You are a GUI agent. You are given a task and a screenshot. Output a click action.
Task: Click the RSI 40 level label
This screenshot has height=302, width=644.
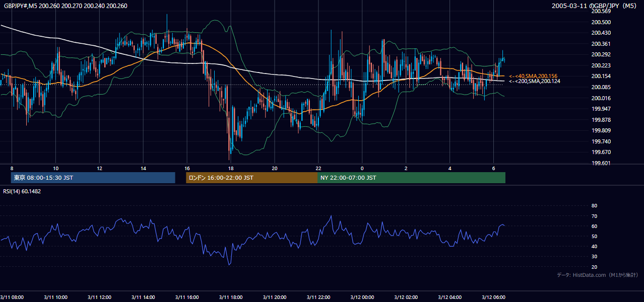(x=594, y=246)
